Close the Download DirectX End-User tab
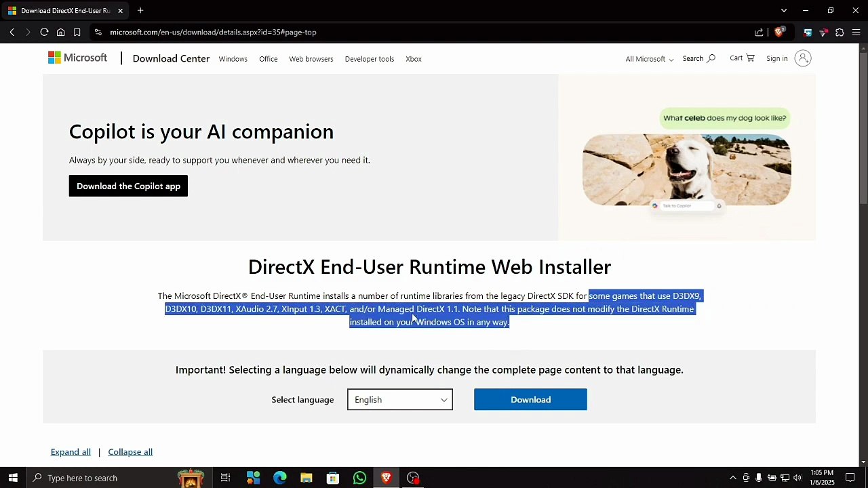This screenshot has height=488, width=868. [x=120, y=10]
